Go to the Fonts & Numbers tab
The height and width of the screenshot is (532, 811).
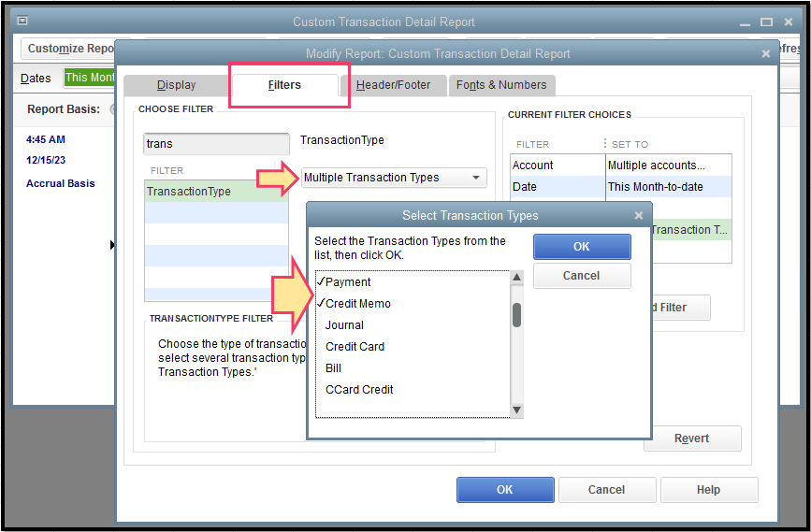pos(501,85)
